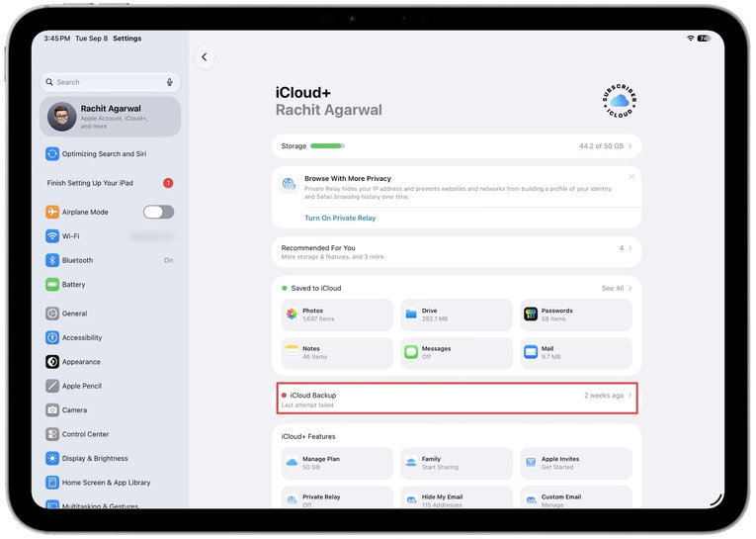The width and height of the screenshot is (756, 539).
Task: Open Control Center settings
Action: pyautogui.click(x=110, y=434)
